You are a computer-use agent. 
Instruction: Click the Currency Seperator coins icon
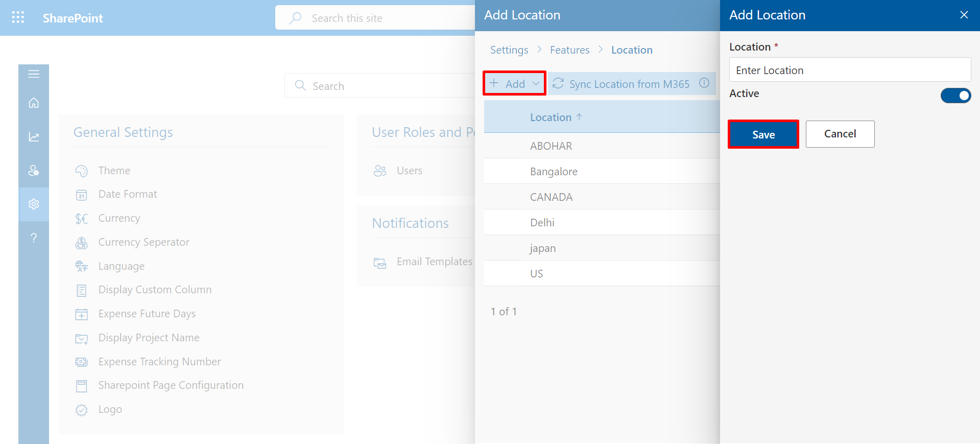82,243
